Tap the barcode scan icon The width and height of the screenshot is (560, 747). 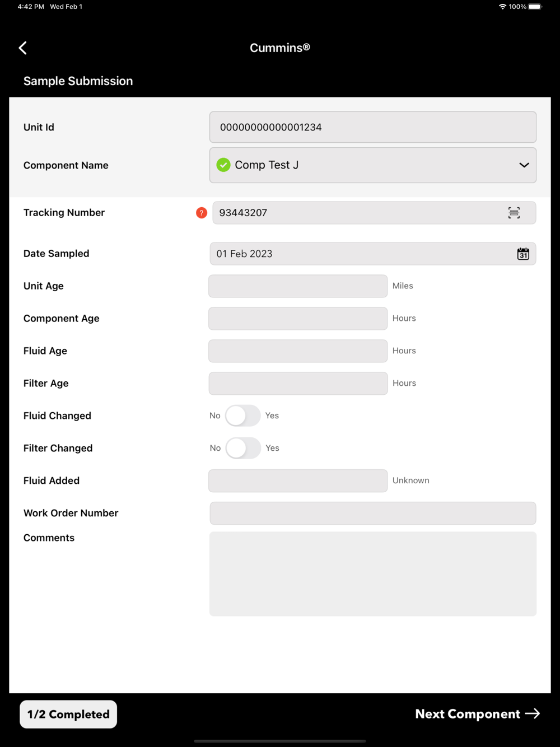(514, 213)
